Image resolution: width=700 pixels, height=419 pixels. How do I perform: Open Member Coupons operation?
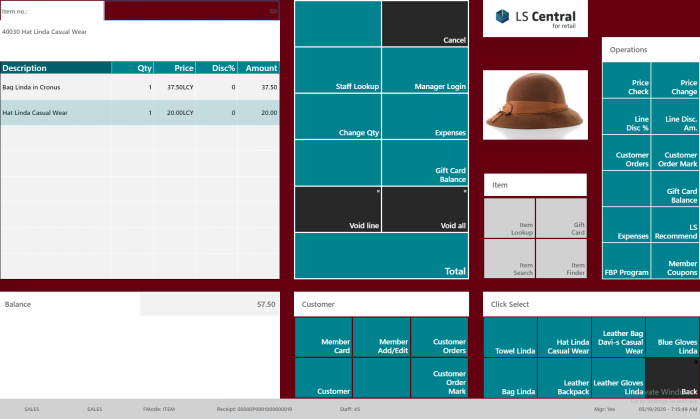click(x=675, y=261)
